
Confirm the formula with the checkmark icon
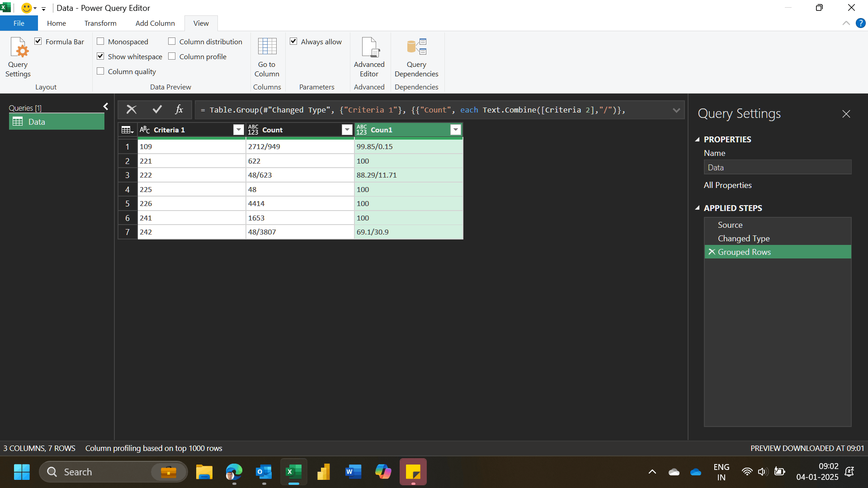(157, 109)
